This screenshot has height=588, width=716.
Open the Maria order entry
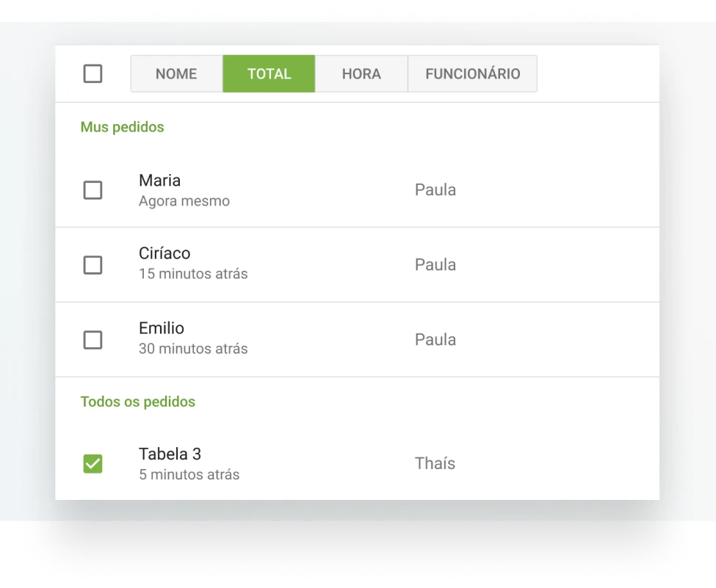[x=159, y=181]
